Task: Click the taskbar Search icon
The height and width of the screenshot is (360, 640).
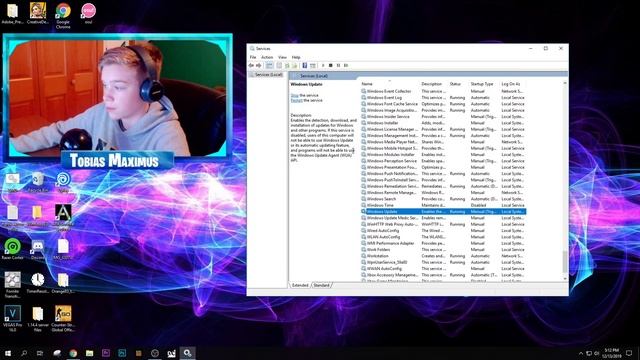Action: tap(24, 353)
